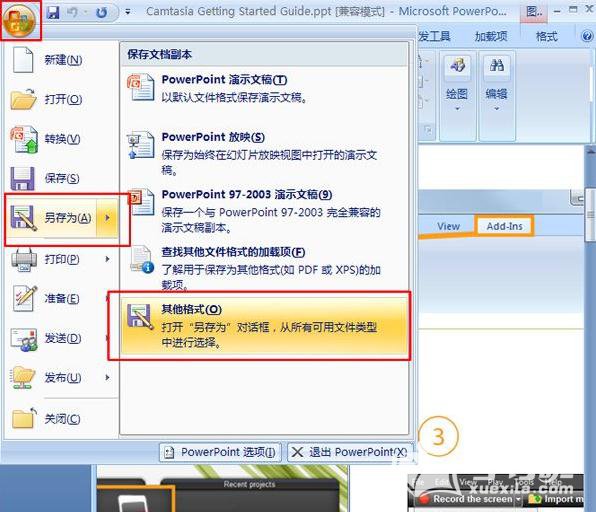
Task: Save as PowerPoint 演示文稿(T)
Action: coord(264,89)
